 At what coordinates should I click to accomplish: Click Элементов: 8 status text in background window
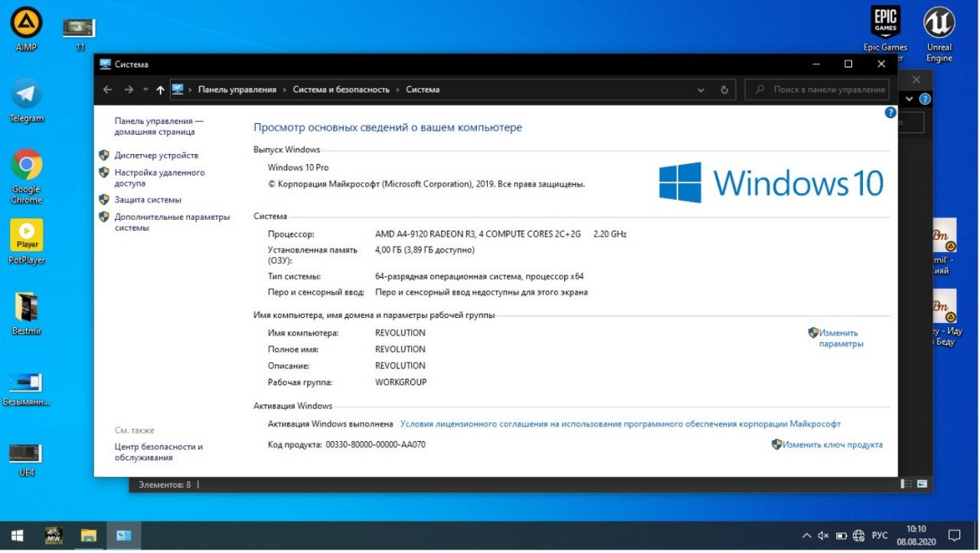click(x=164, y=485)
